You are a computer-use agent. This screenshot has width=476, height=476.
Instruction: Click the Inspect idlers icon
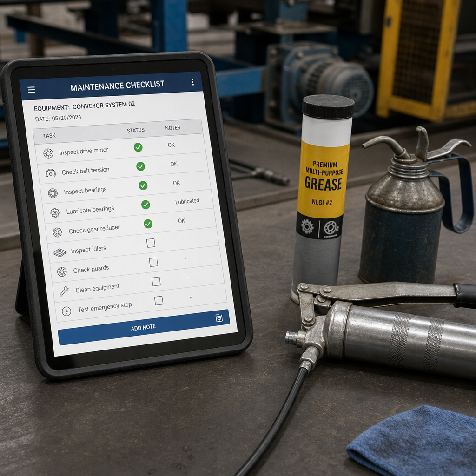pyautogui.click(x=60, y=252)
